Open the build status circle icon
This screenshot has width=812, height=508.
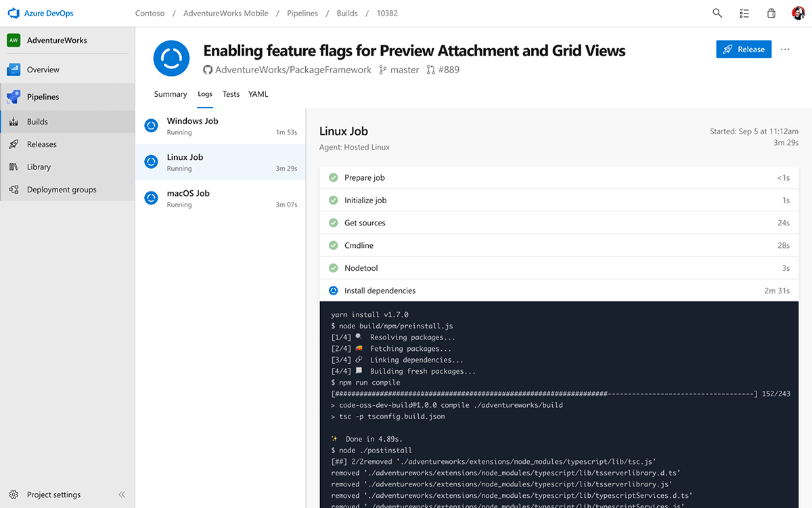click(x=171, y=58)
